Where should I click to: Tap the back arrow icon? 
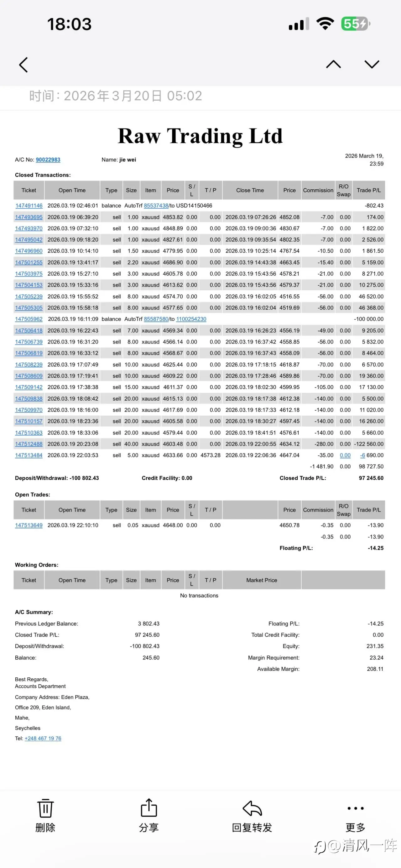point(23,65)
